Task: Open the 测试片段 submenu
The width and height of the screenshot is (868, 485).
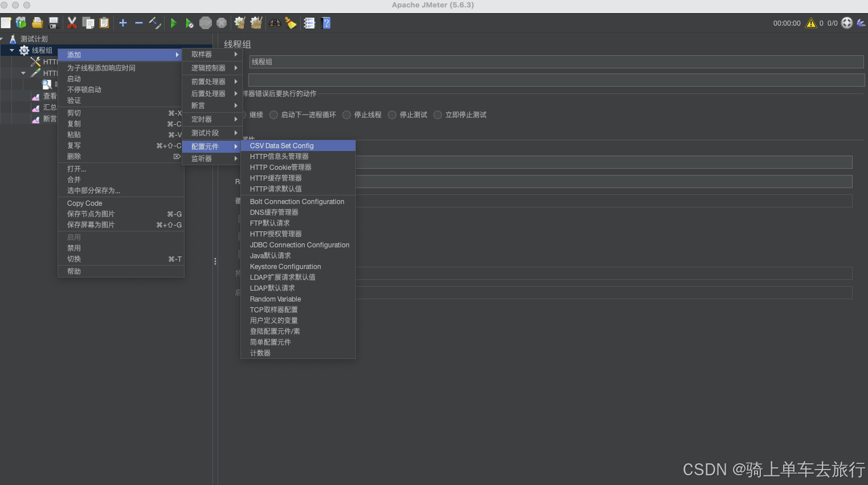Action: [x=212, y=133]
